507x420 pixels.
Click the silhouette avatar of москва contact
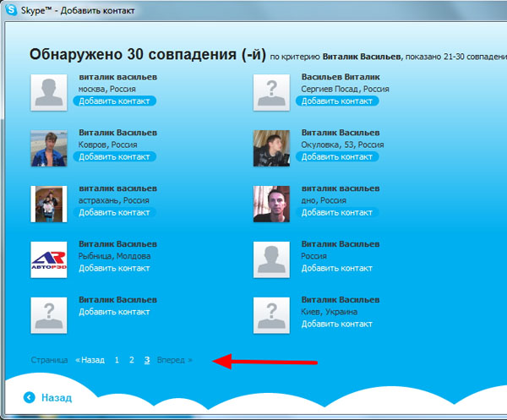click(x=49, y=92)
